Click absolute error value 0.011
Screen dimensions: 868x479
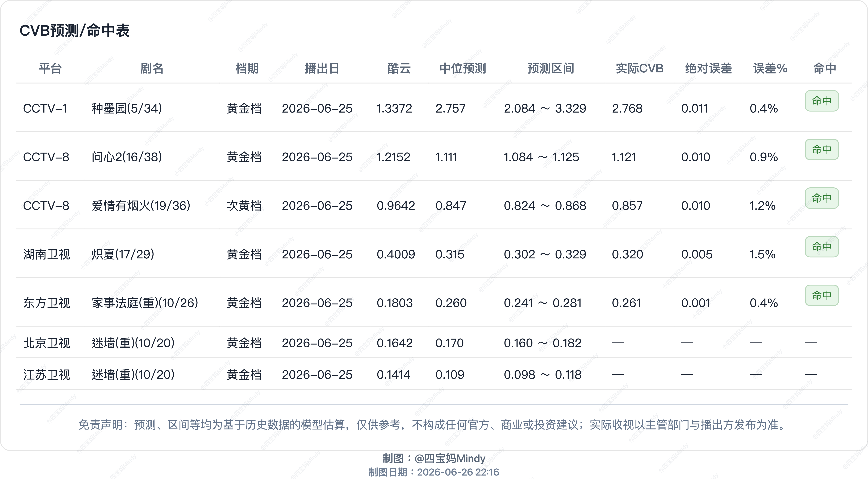pyautogui.click(x=694, y=109)
